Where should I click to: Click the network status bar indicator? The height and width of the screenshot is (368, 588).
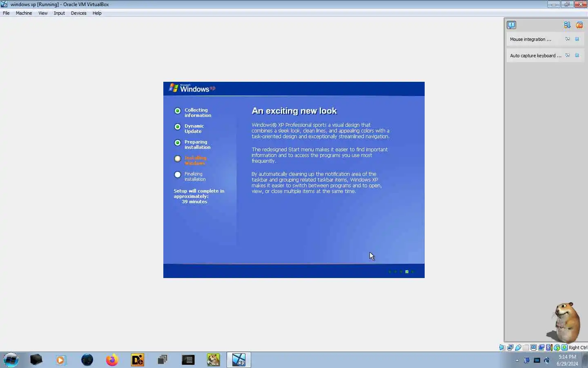[510, 348]
